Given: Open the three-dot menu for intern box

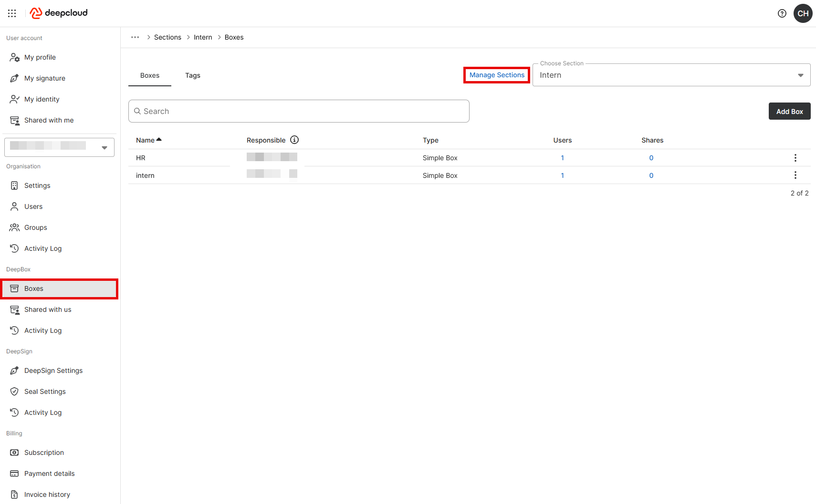Looking at the screenshot, I should pyautogui.click(x=795, y=175).
